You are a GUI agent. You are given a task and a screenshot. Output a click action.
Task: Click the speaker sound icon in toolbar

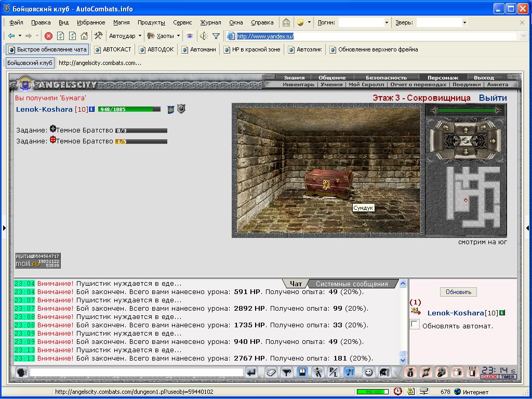(204, 36)
